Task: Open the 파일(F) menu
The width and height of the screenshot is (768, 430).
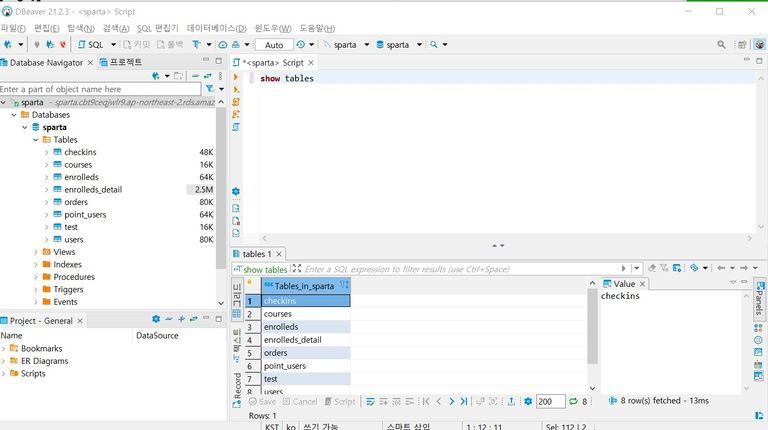Action: pyautogui.click(x=13, y=28)
